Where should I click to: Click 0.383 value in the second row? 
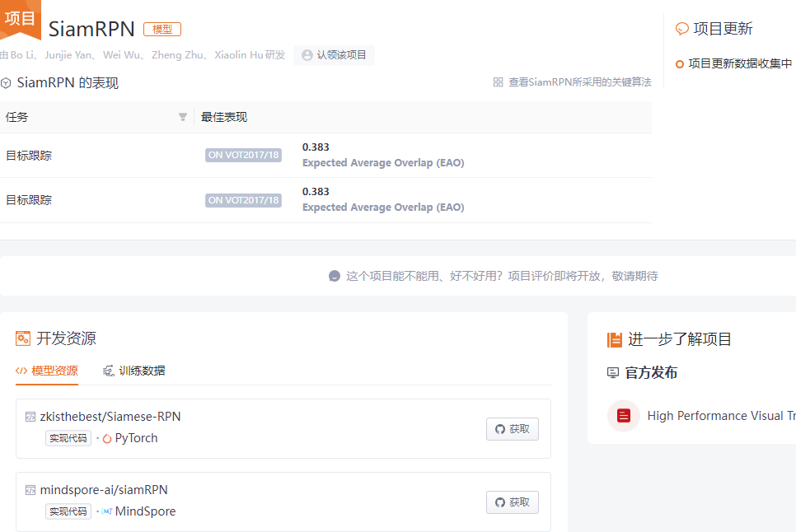(316, 192)
